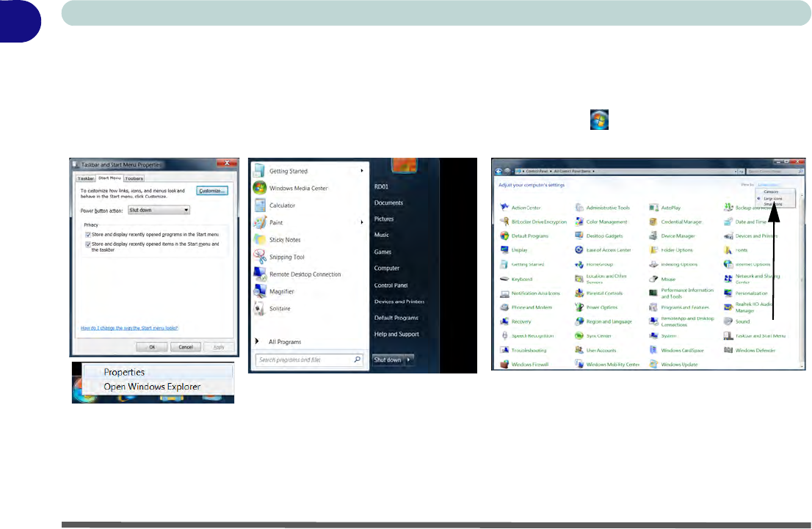Select the Start Menu tab
The width and height of the screenshot is (812, 529).
[x=110, y=178]
